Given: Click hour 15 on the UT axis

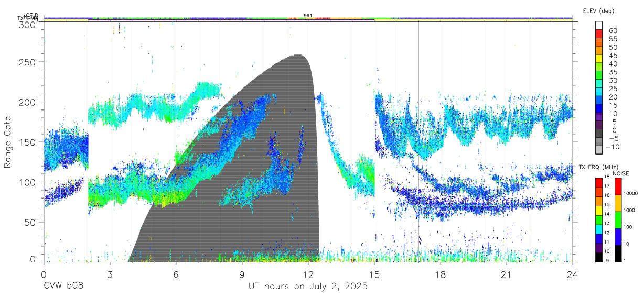Looking at the screenshot, I should tap(374, 274).
